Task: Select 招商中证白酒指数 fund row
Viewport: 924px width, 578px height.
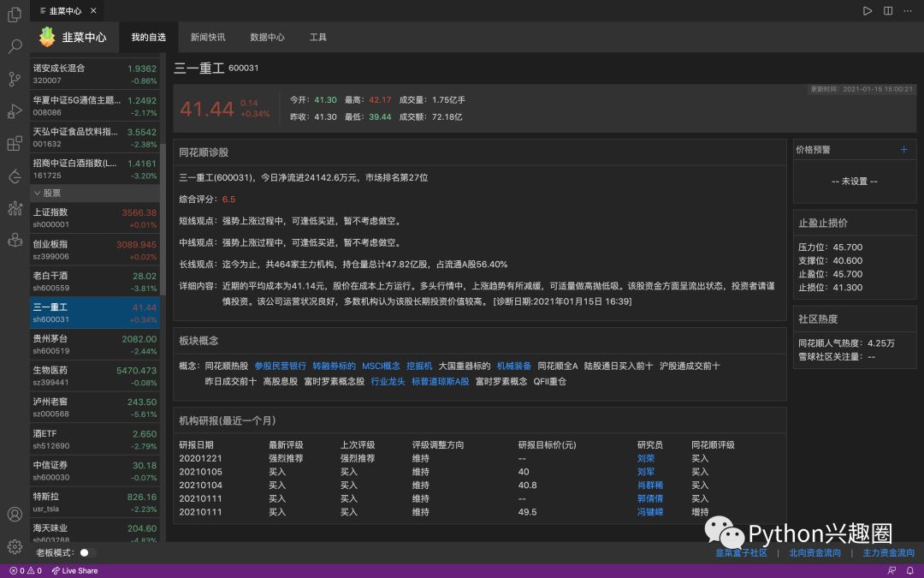Action: pyautogui.click(x=95, y=169)
